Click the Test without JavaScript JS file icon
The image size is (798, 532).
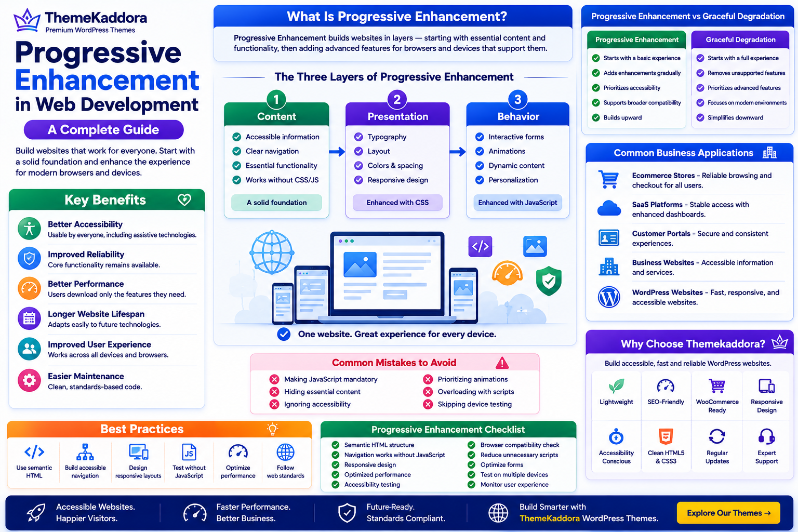click(189, 452)
